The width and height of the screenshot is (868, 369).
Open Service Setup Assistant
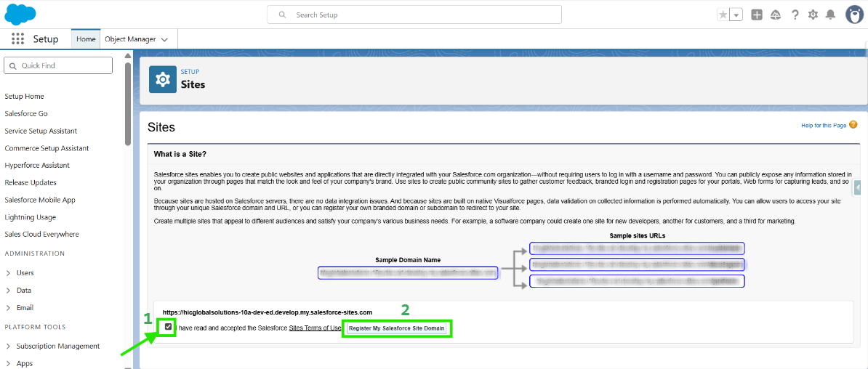(41, 131)
